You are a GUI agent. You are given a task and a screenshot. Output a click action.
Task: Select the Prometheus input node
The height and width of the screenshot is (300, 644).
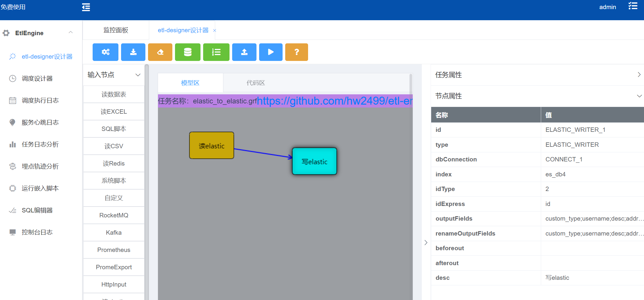pyautogui.click(x=114, y=250)
